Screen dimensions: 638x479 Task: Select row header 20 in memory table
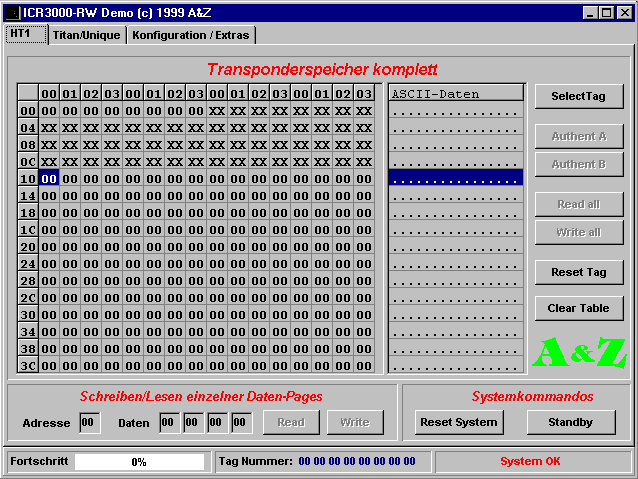point(28,247)
